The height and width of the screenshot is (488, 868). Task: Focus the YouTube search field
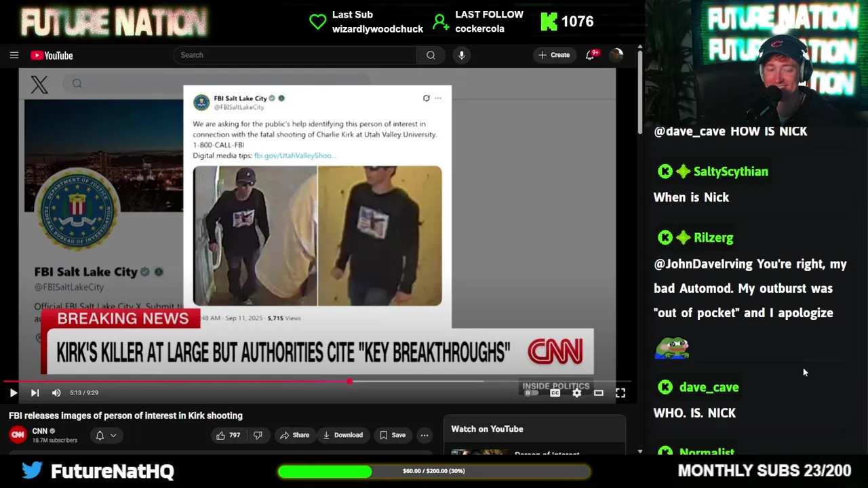click(x=296, y=56)
